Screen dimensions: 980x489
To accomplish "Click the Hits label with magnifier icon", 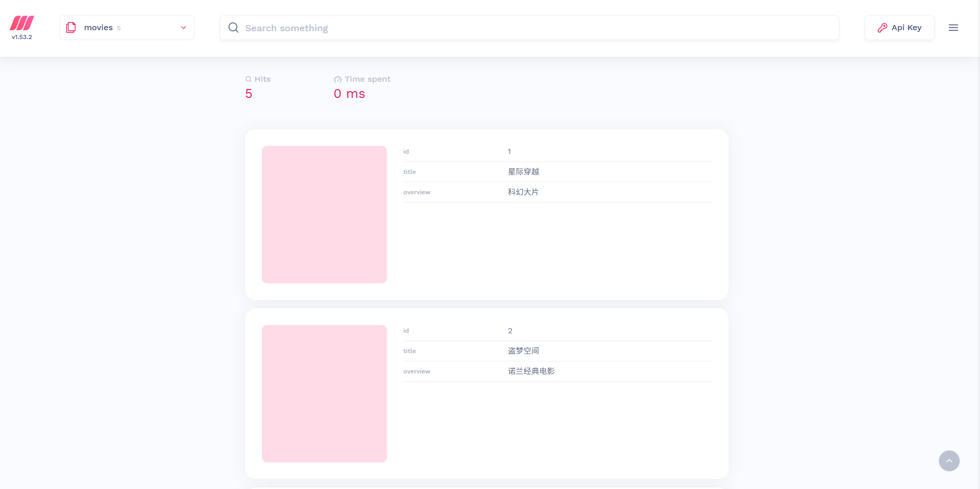I will pos(258,79).
